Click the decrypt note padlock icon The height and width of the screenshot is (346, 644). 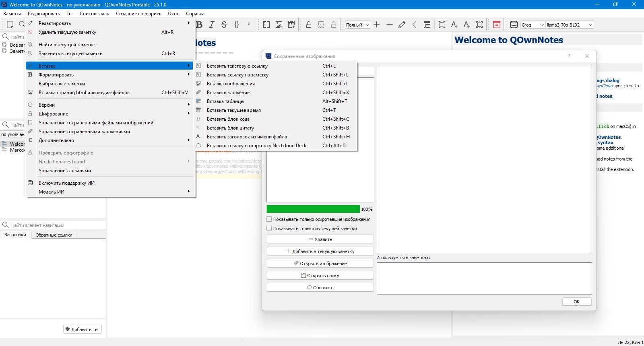334,25
